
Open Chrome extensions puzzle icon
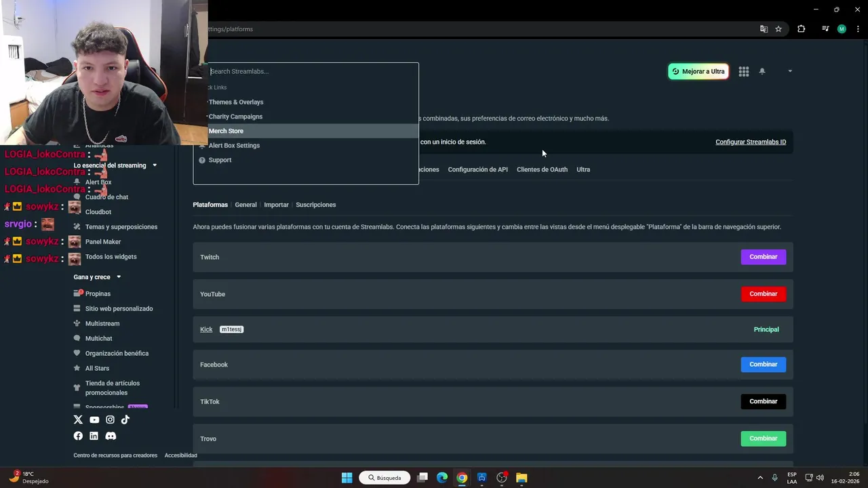click(801, 29)
